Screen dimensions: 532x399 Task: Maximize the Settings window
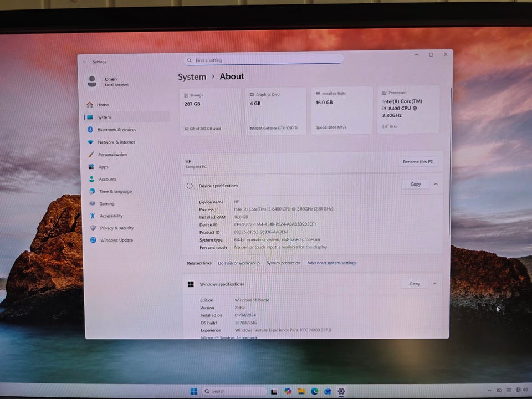click(x=431, y=55)
